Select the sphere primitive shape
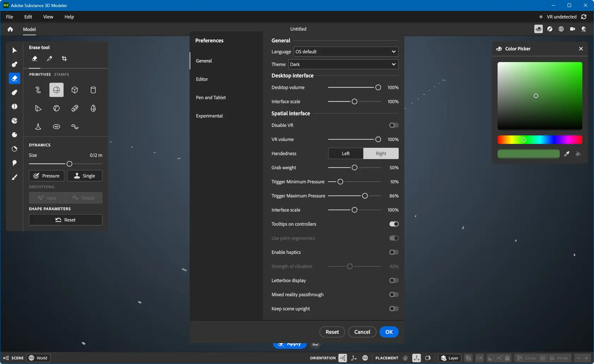Viewport: 594px width, 364px height. pos(57,90)
